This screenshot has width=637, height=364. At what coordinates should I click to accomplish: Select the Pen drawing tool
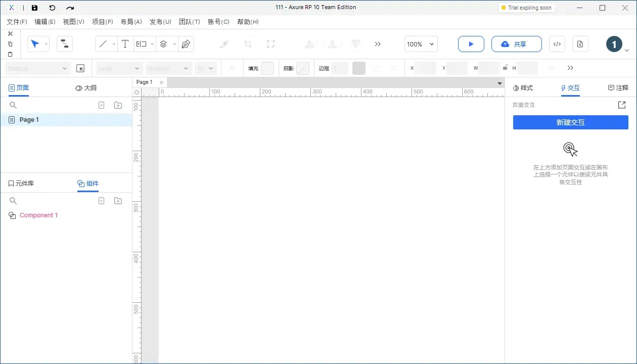tap(186, 44)
